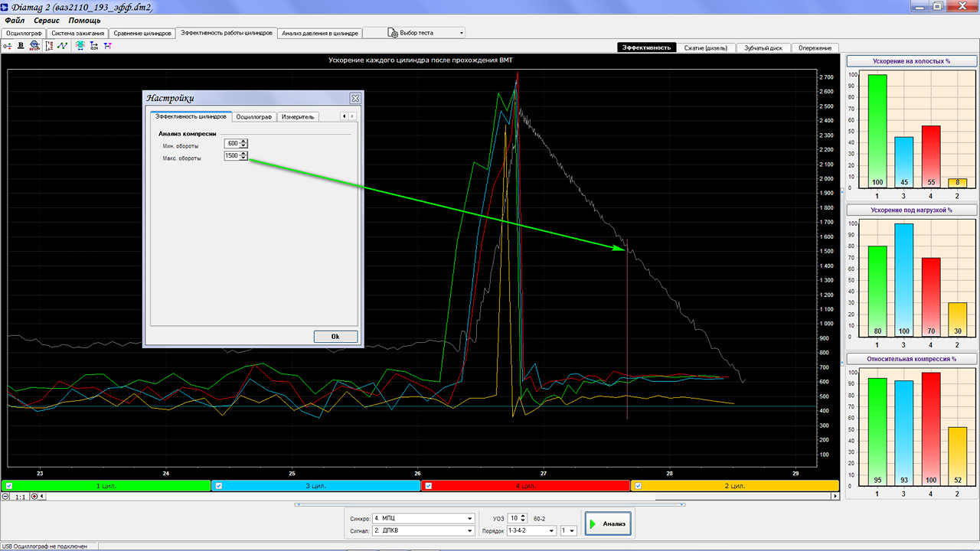The height and width of the screenshot is (551, 980).
Task: Click the Относительная компрессия % header
Action: pos(911,359)
